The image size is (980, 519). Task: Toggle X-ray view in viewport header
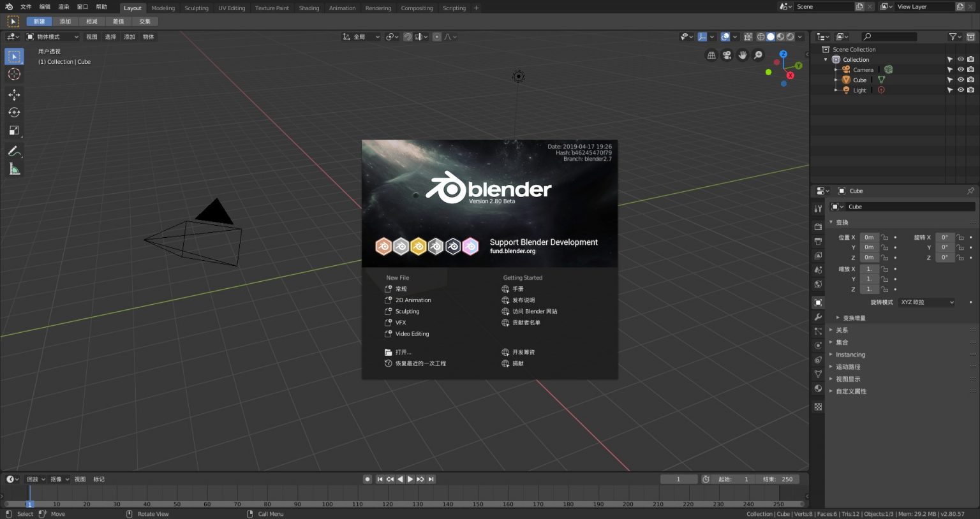pos(748,37)
